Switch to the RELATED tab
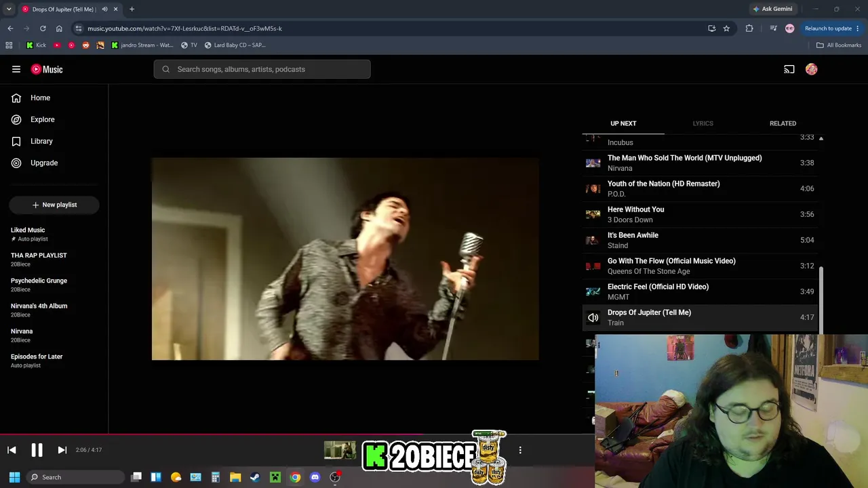The width and height of the screenshot is (868, 488). [783, 123]
